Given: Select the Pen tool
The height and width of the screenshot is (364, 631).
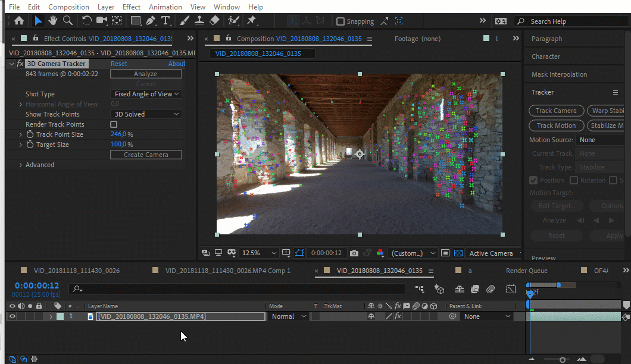Looking at the screenshot, I should pyautogui.click(x=151, y=21).
